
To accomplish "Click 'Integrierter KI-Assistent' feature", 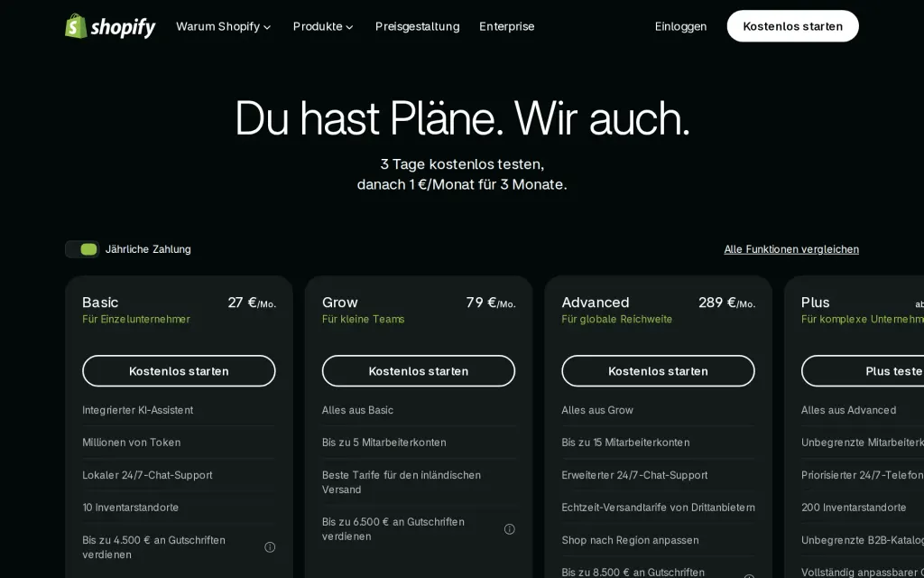I will tap(137, 410).
